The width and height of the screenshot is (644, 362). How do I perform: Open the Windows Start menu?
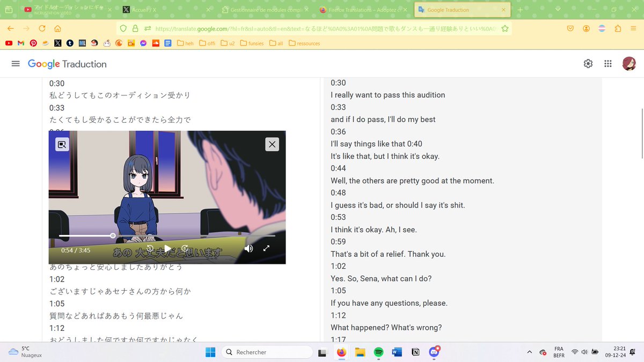[x=210, y=352]
